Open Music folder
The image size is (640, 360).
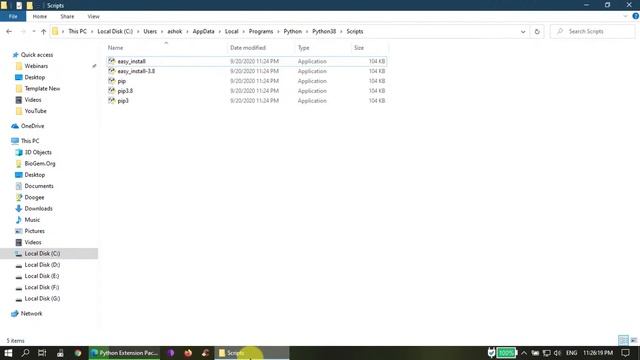[32, 220]
